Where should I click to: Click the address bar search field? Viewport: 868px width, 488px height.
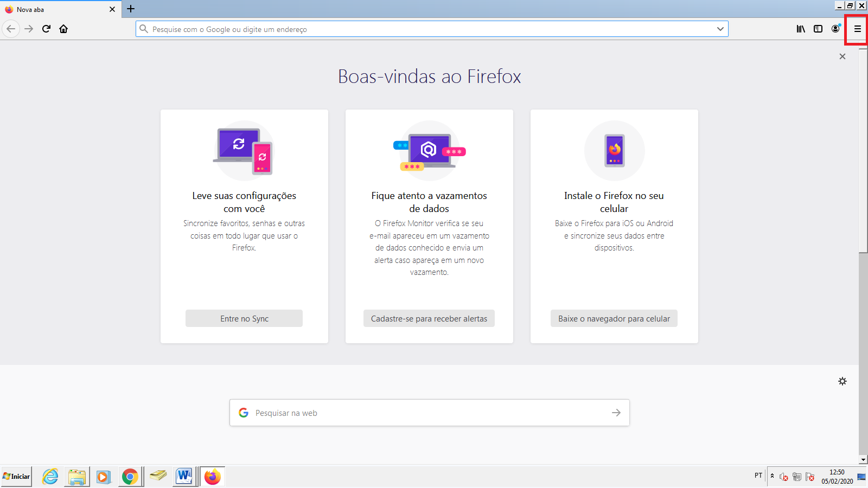pos(431,29)
